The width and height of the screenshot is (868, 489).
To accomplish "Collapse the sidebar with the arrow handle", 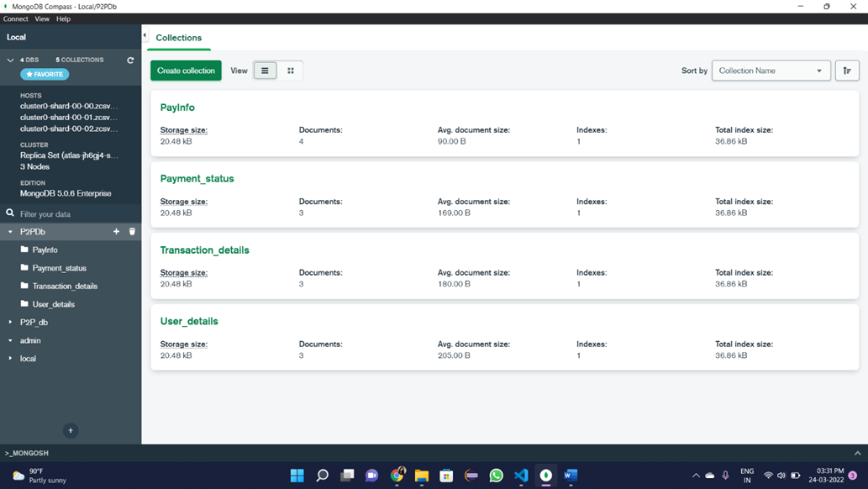I will [x=145, y=35].
